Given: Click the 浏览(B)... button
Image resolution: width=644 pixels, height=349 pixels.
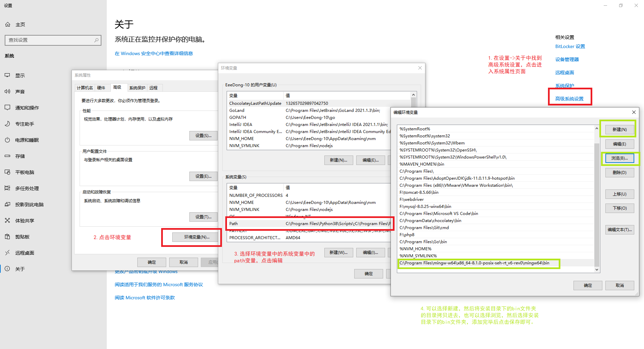Looking at the screenshot, I should (x=619, y=158).
